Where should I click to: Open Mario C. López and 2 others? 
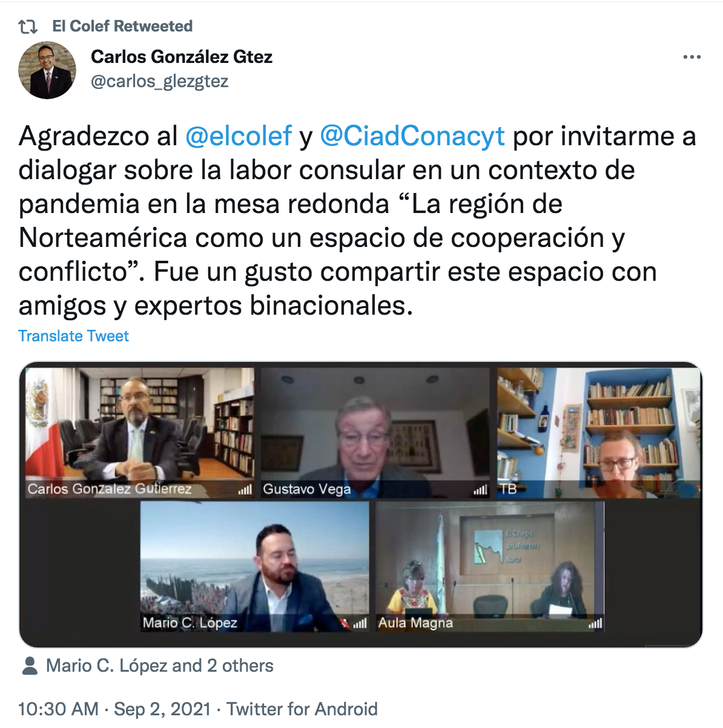(160, 666)
